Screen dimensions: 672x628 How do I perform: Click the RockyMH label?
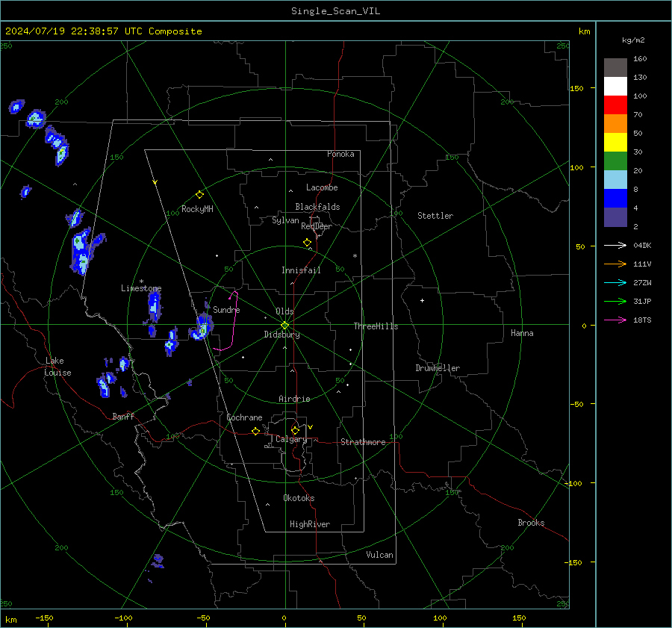pyautogui.click(x=197, y=209)
